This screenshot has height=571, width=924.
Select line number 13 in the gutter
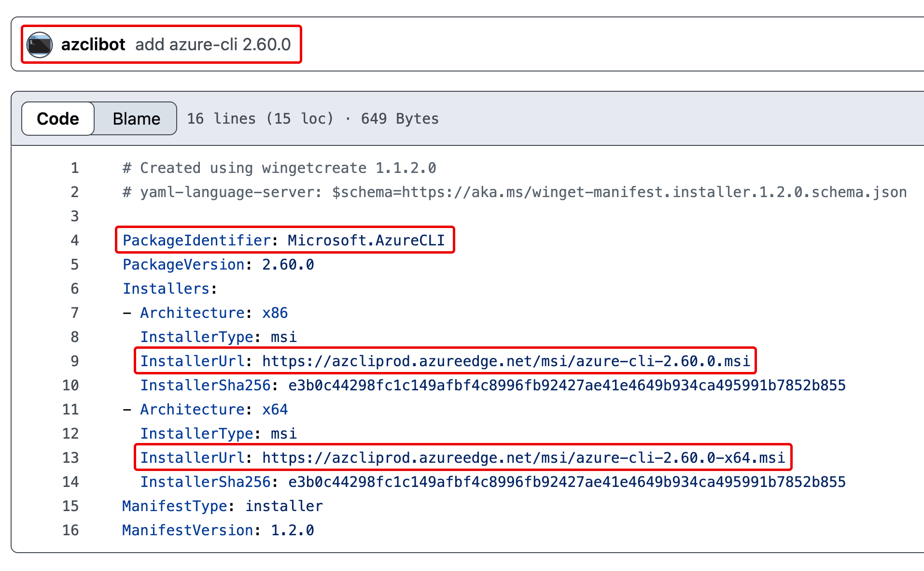[x=70, y=458]
